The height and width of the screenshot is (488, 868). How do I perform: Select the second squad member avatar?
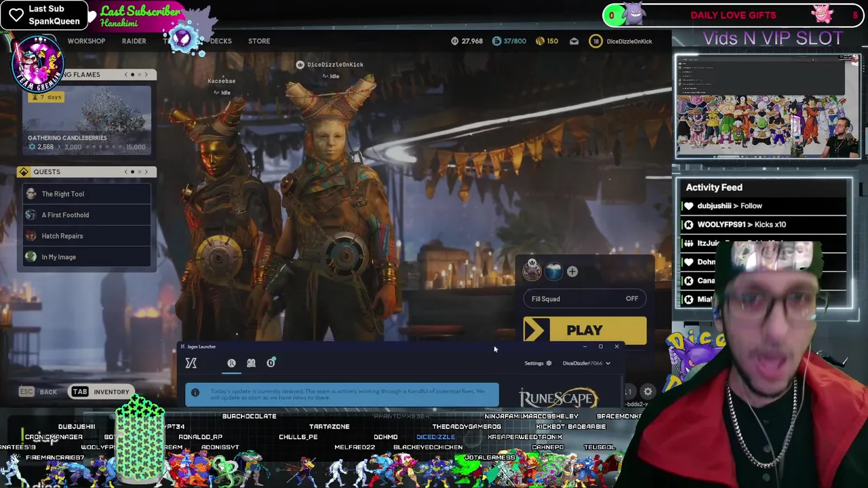[x=553, y=271]
